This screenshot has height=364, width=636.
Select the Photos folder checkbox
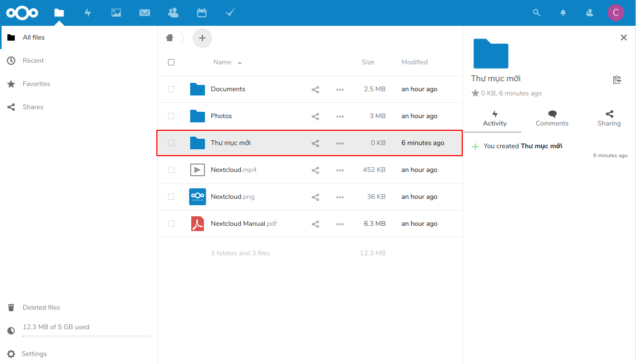[x=171, y=116]
